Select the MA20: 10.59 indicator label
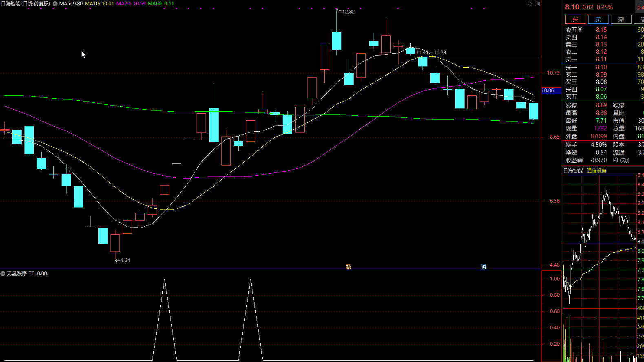 point(131,4)
